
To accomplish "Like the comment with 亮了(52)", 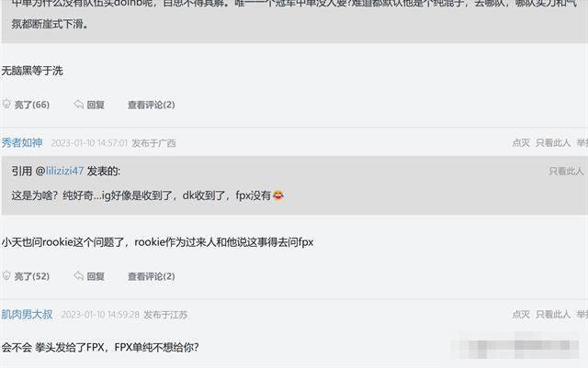I will click(32, 276).
